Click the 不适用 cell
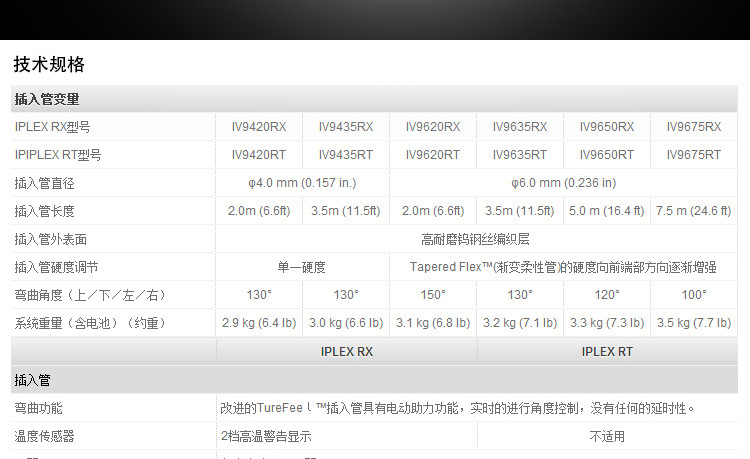This screenshot has height=459, width=750. pyautogui.click(x=607, y=437)
